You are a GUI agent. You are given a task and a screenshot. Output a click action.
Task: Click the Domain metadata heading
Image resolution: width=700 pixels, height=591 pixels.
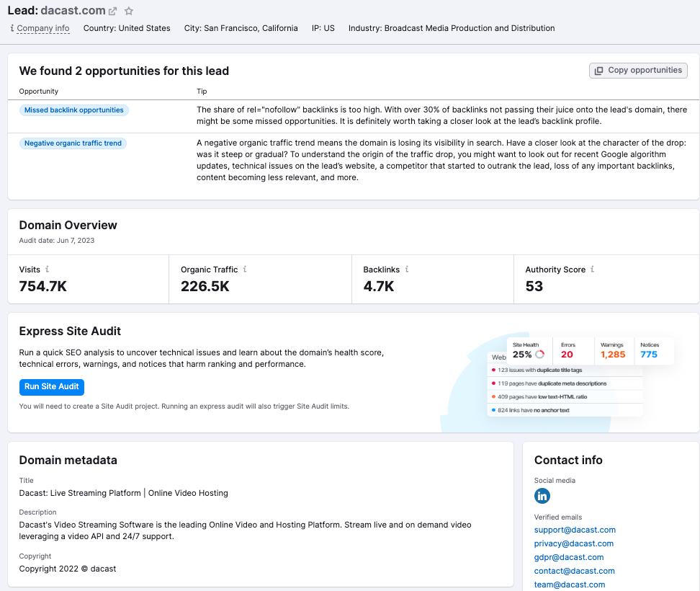tap(68, 460)
